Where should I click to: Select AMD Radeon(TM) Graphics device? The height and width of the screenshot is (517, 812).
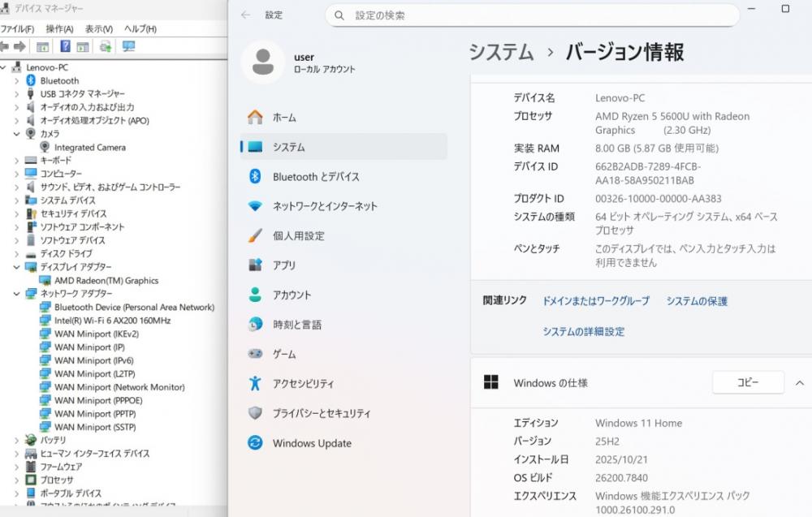pyautogui.click(x=106, y=281)
